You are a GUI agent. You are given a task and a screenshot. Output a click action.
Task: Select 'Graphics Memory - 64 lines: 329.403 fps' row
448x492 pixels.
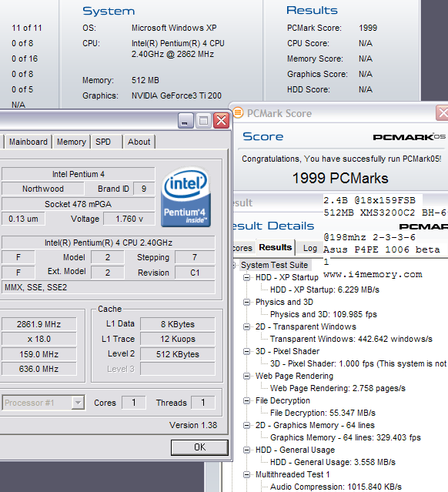(346, 437)
